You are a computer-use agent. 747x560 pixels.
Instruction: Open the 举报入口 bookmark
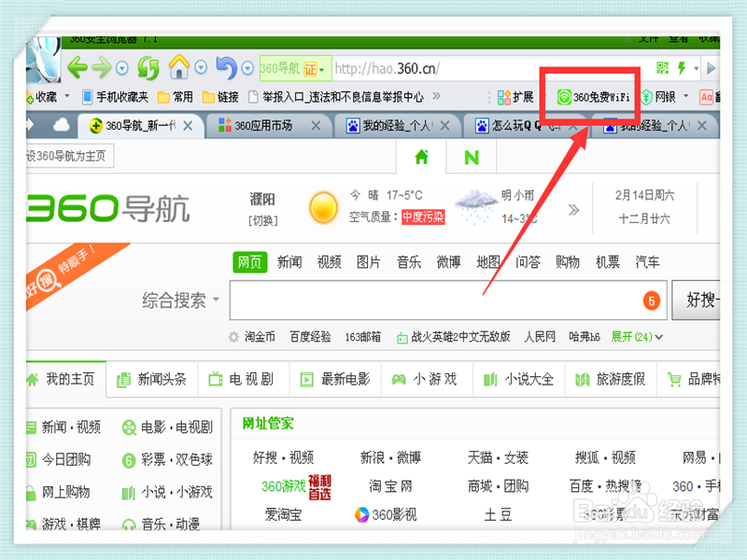tap(336, 97)
